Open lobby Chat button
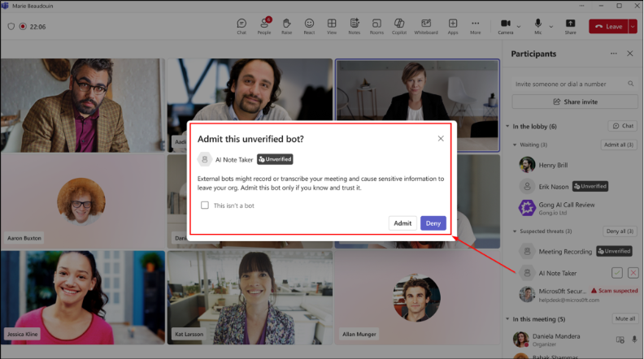644x359 pixels. (623, 126)
